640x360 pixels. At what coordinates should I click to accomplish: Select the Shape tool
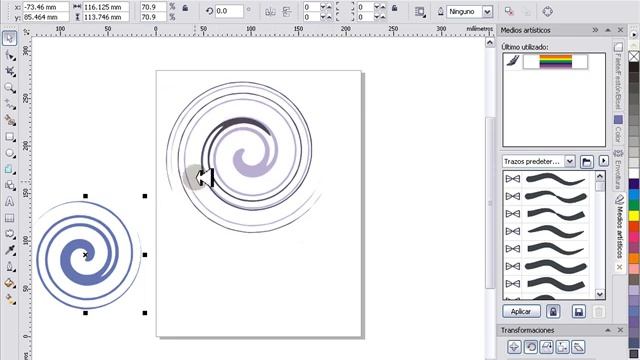[10, 55]
